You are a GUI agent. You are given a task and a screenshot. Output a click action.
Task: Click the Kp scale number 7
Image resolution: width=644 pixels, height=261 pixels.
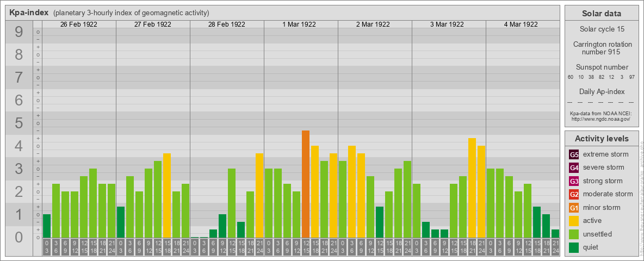18,78
